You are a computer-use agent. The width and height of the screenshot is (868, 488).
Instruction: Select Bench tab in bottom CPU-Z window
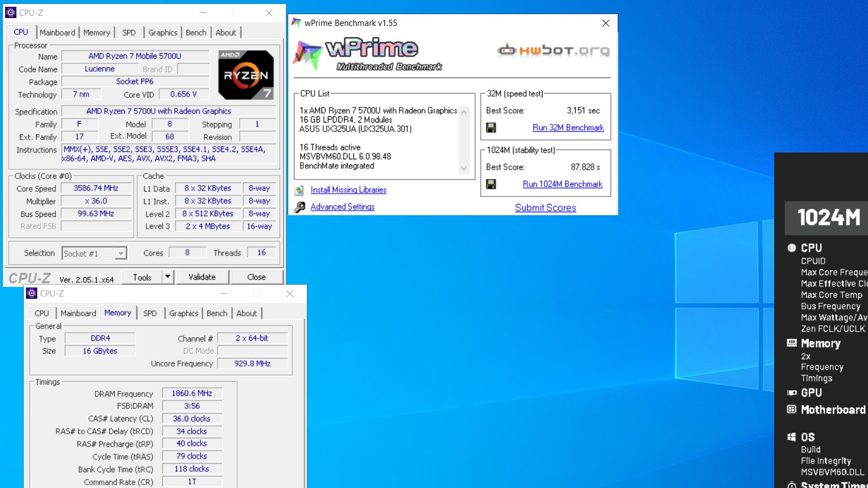pyautogui.click(x=217, y=313)
